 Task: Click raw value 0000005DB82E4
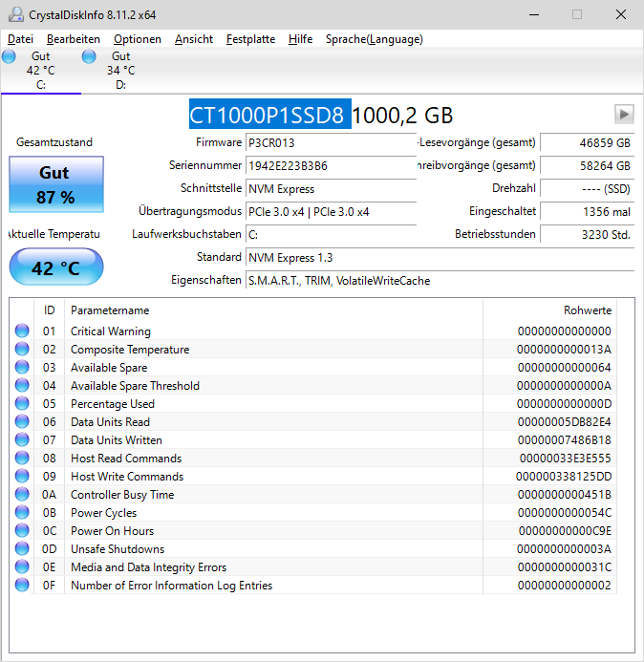tap(565, 422)
